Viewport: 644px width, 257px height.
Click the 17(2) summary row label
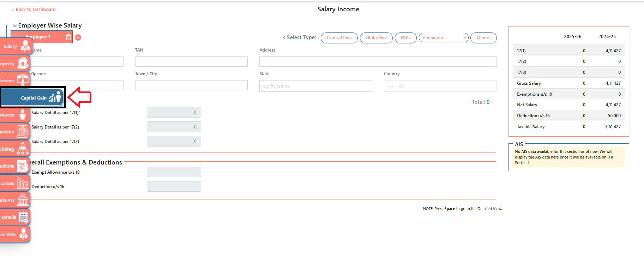522,61
